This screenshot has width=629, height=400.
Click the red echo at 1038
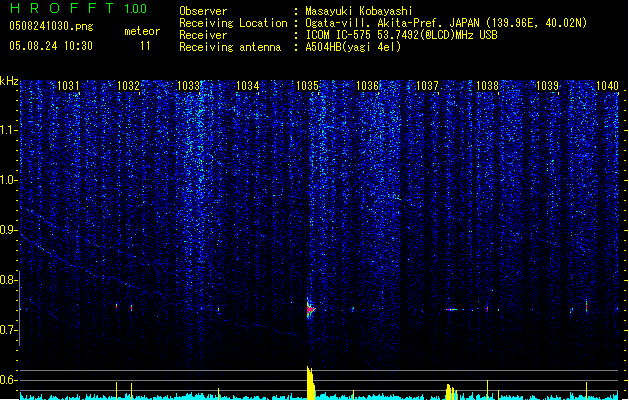pyautogui.click(x=487, y=309)
